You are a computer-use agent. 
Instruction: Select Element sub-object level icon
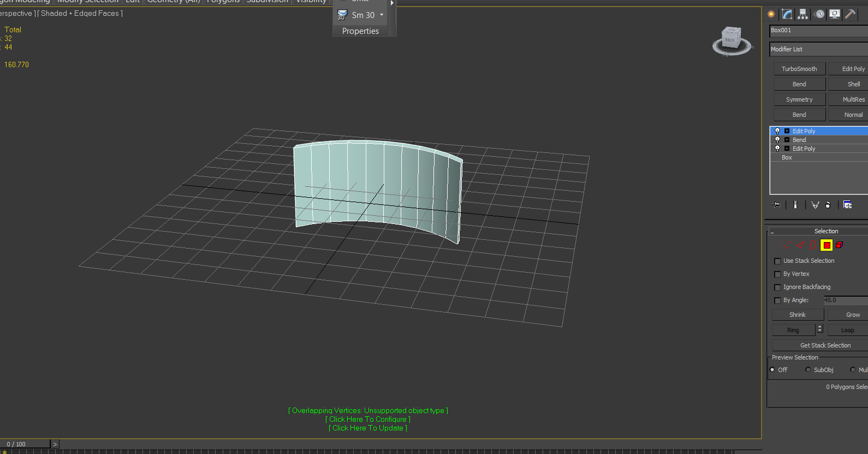(840, 245)
